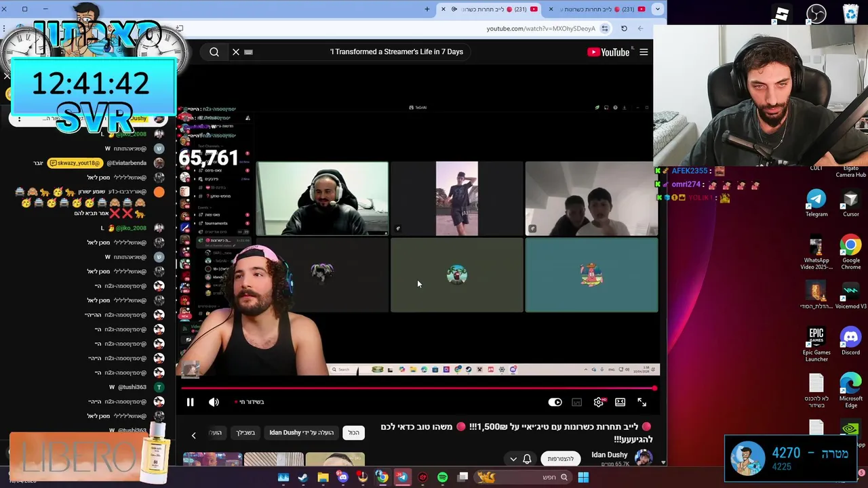This screenshot has width=868, height=488.
Task: Open a new browser tab with plus
Action: coord(427,9)
